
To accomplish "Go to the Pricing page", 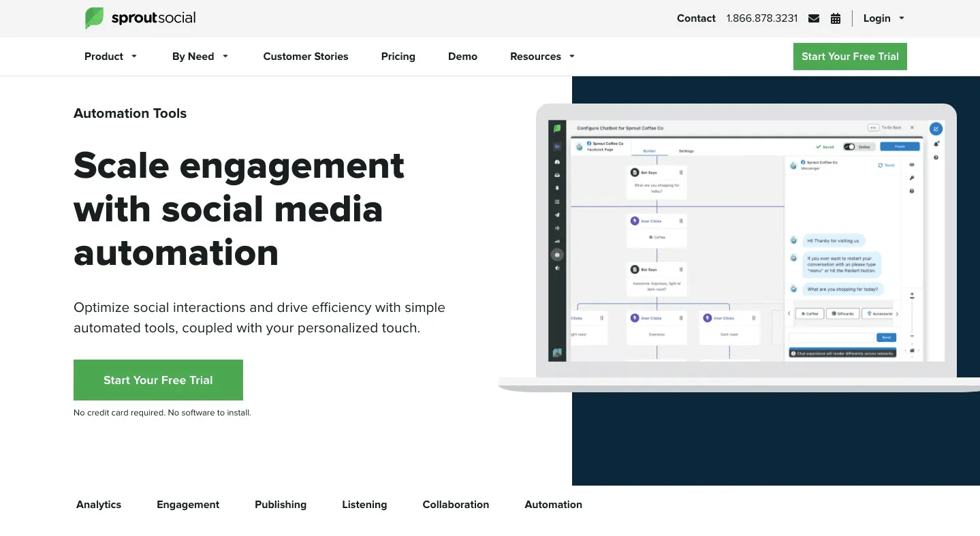I will (x=398, y=57).
